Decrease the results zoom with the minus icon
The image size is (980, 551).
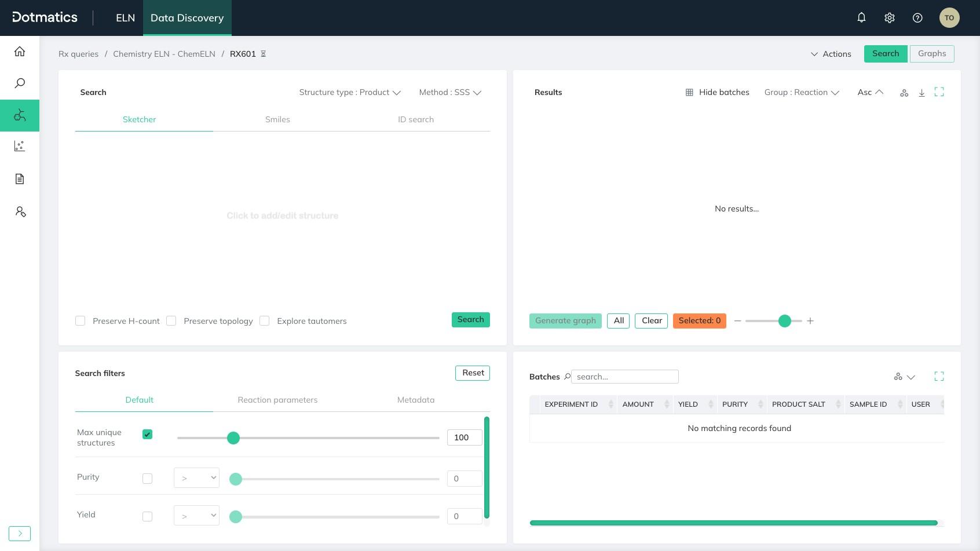click(x=737, y=321)
